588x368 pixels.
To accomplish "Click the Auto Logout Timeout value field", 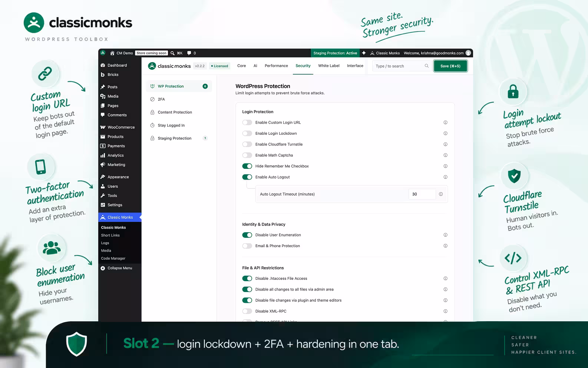I will point(422,194).
